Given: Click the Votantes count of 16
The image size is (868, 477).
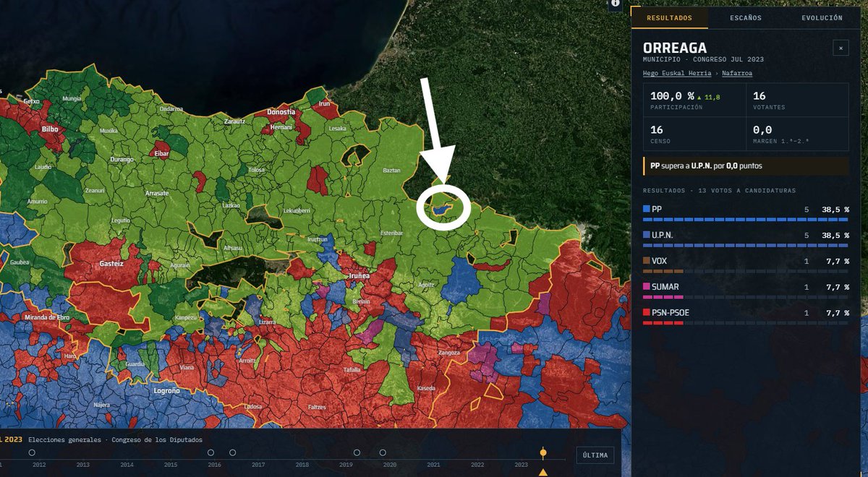Looking at the screenshot, I should [759, 96].
